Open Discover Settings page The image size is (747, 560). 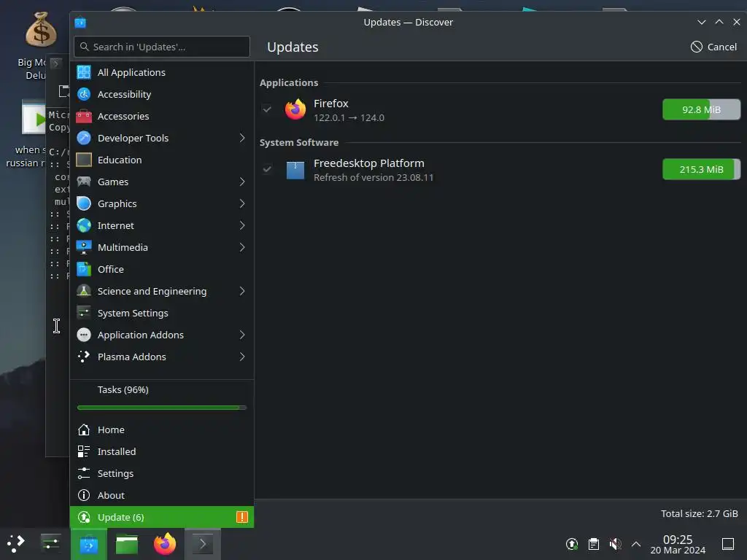[161, 473]
